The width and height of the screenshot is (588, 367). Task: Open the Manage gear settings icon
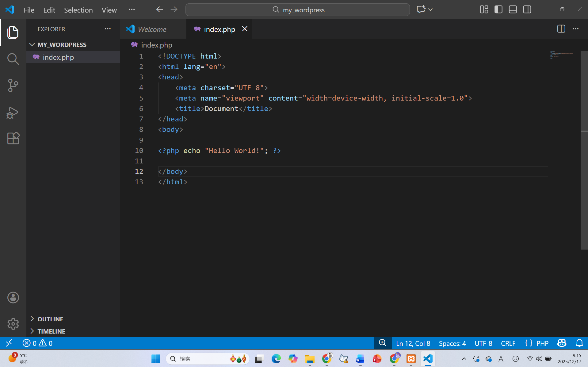(13, 324)
